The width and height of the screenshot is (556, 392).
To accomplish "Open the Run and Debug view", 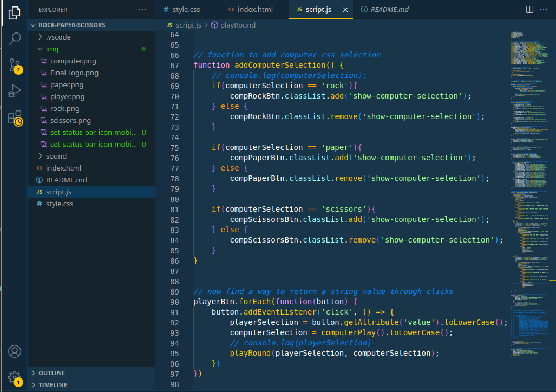I will (15, 91).
